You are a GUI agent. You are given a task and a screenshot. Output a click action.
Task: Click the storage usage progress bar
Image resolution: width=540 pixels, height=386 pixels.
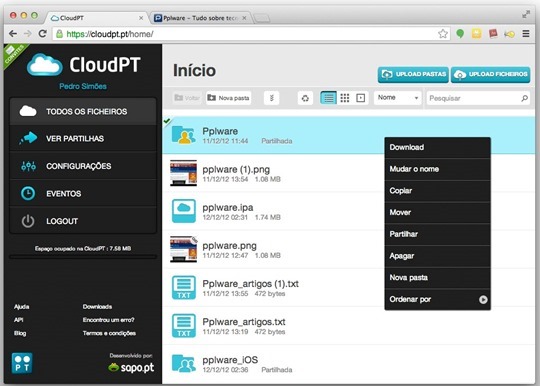click(x=83, y=257)
